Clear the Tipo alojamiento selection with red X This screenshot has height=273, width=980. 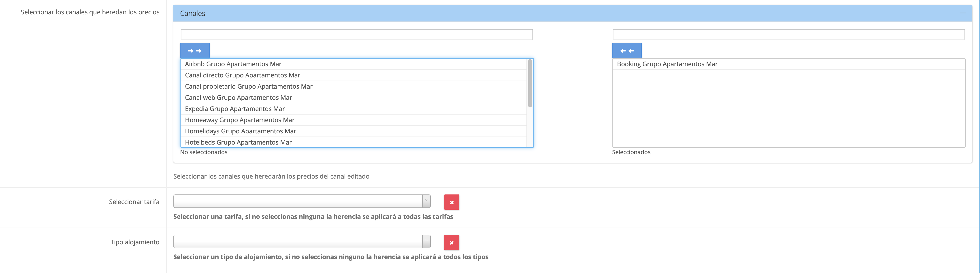[451, 243]
